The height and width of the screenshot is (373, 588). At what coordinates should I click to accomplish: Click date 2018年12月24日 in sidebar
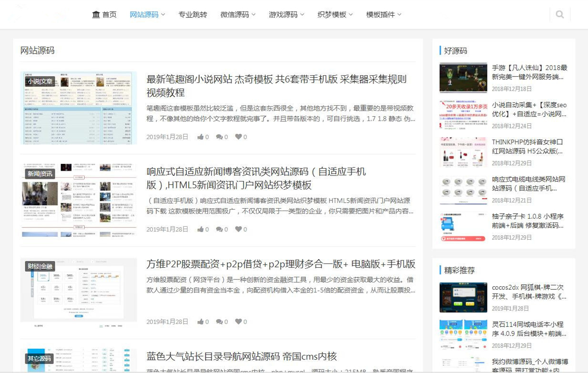[x=512, y=126]
